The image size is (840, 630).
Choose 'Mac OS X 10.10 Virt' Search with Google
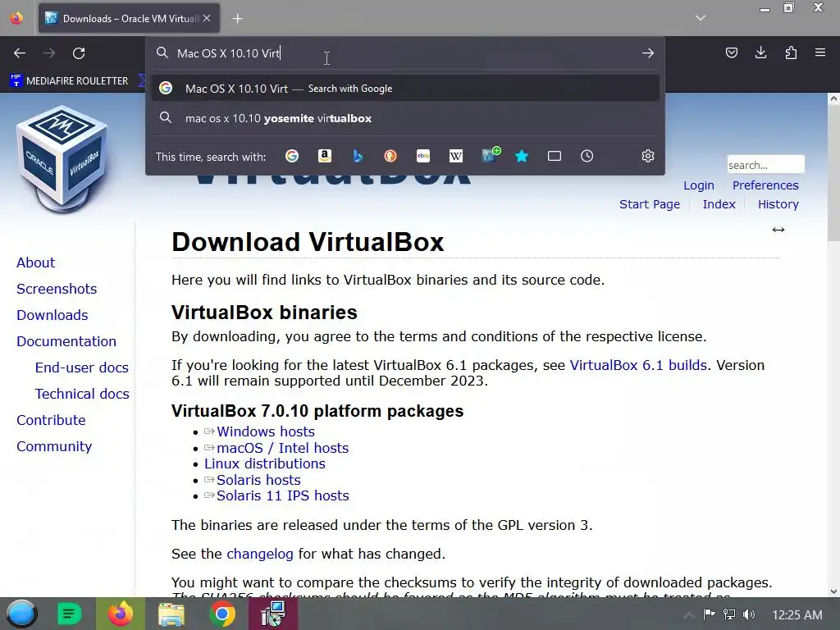[x=405, y=89]
